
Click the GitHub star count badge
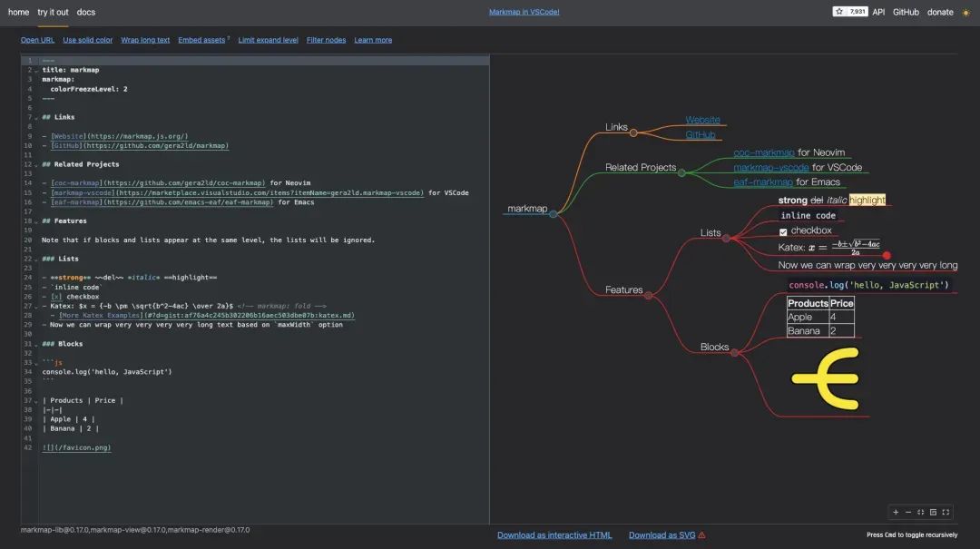coord(852,12)
